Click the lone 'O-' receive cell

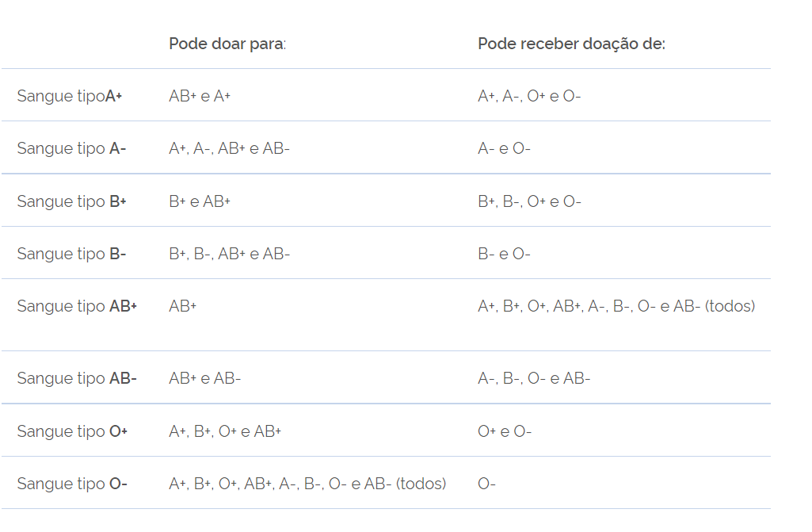pos(486,484)
